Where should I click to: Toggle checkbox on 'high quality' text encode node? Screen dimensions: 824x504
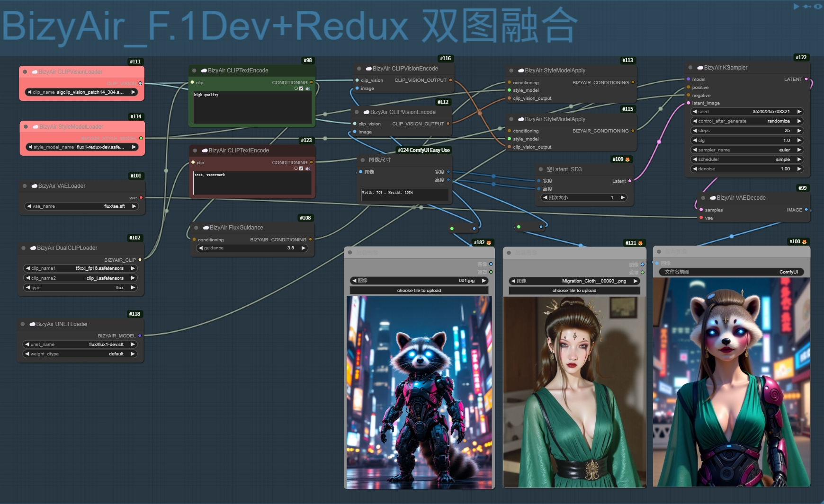click(301, 88)
